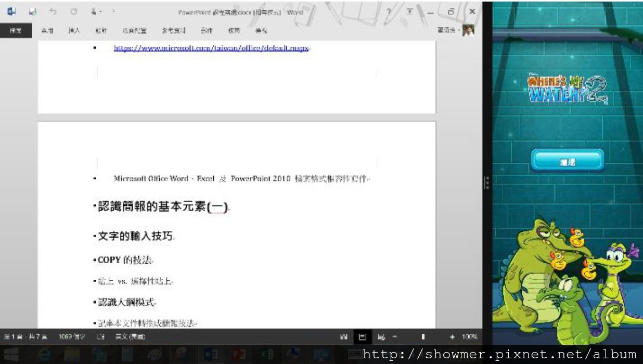The width and height of the screenshot is (643, 364).
Task: Select Print Layout view button
Action: [363, 337]
